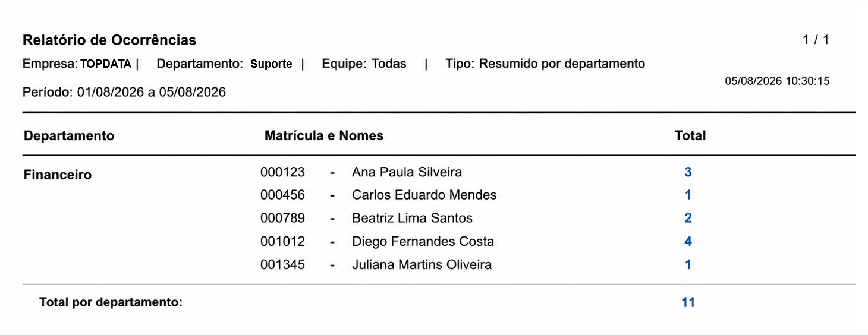This screenshot has height=335, width=868.
Task: Select the Ana Paula Silveira name
Action: pos(407,172)
